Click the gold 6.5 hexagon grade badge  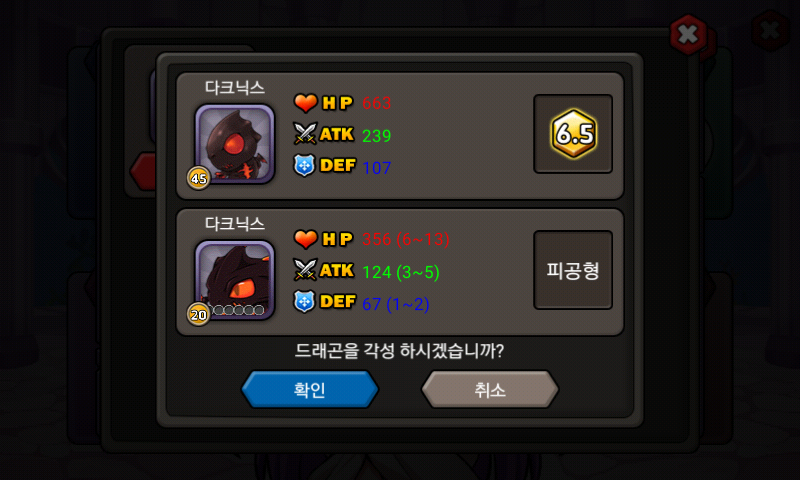click(573, 134)
